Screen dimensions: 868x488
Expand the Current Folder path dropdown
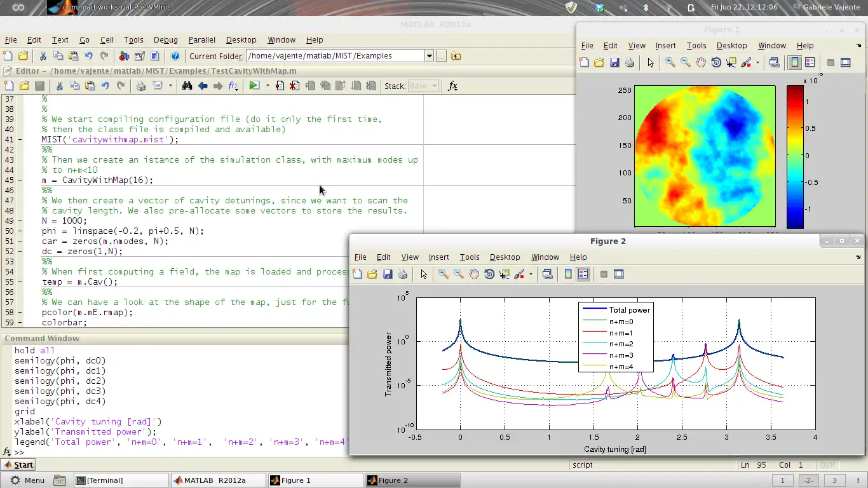coord(429,56)
